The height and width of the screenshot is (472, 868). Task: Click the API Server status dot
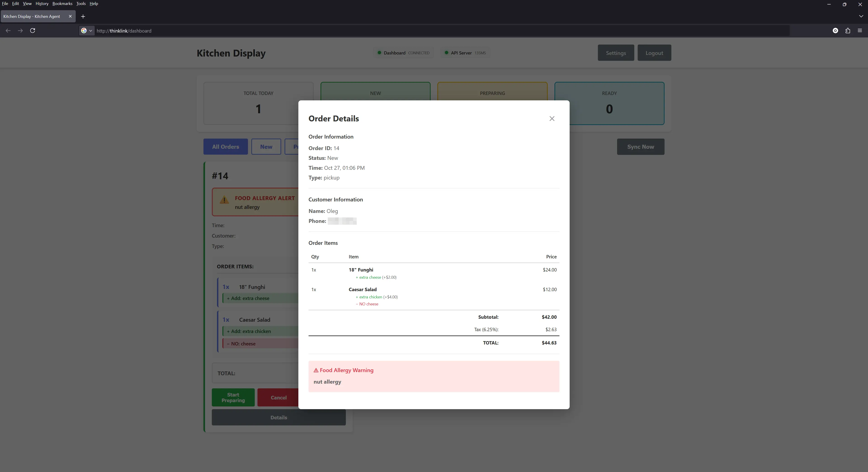tap(446, 53)
